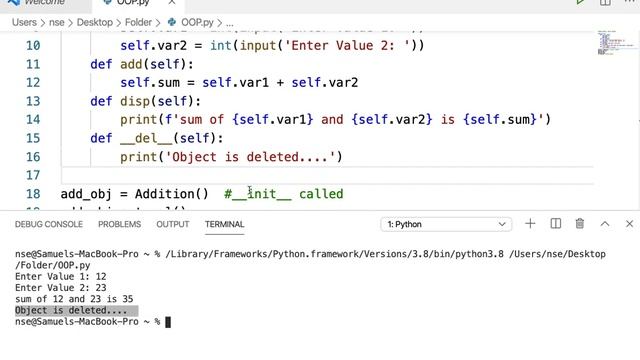Click line number 17
The width and height of the screenshot is (640, 360).
click(x=33, y=176)
